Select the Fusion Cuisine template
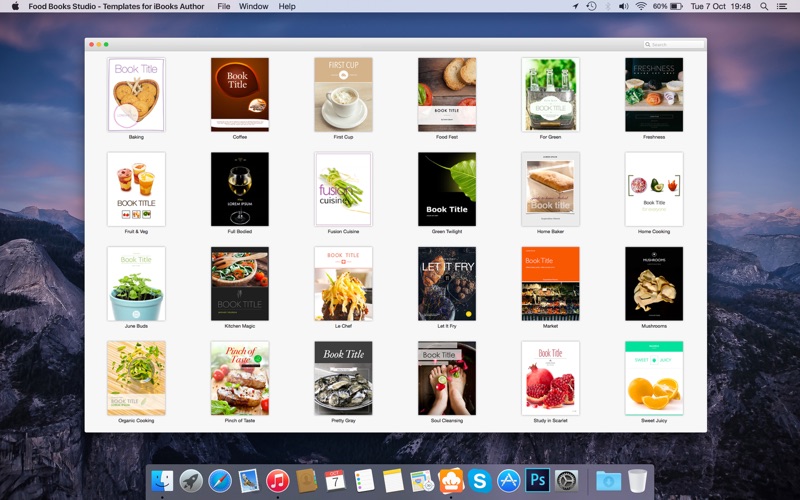The image size is (800, 500). [343, 189]
